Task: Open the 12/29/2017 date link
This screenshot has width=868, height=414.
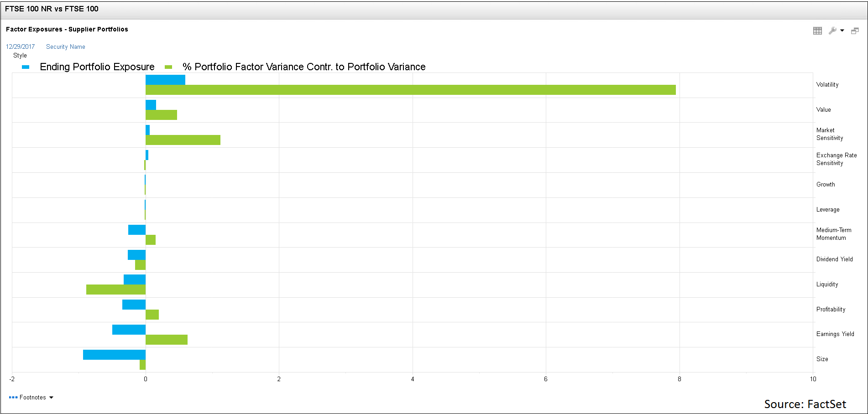Action: point(20,47)
